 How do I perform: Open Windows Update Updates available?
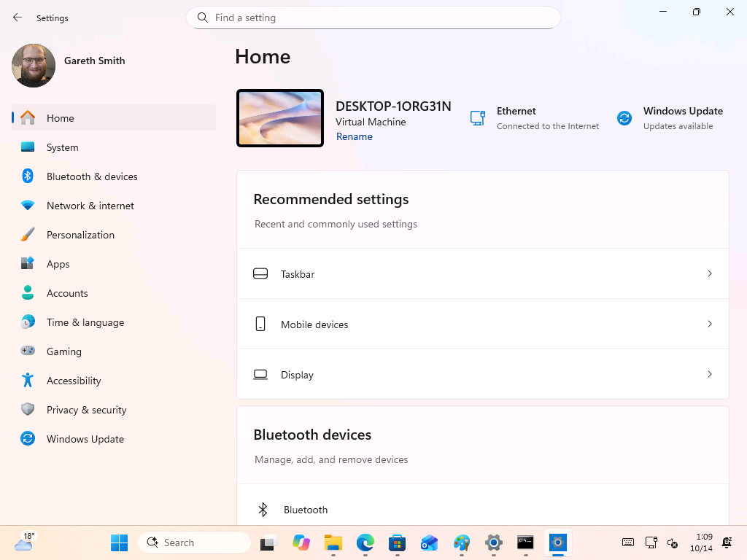click(670, 118)
